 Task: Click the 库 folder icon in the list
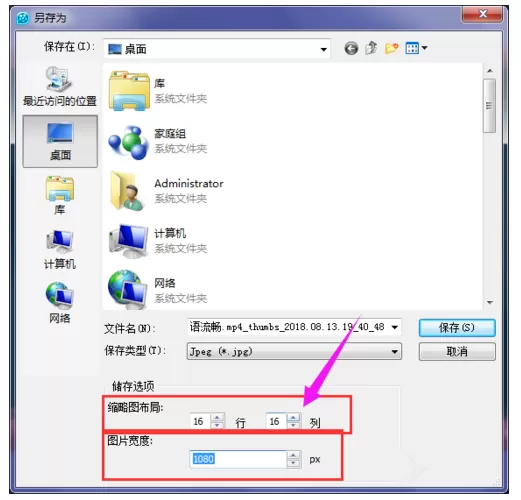(129, 91)
